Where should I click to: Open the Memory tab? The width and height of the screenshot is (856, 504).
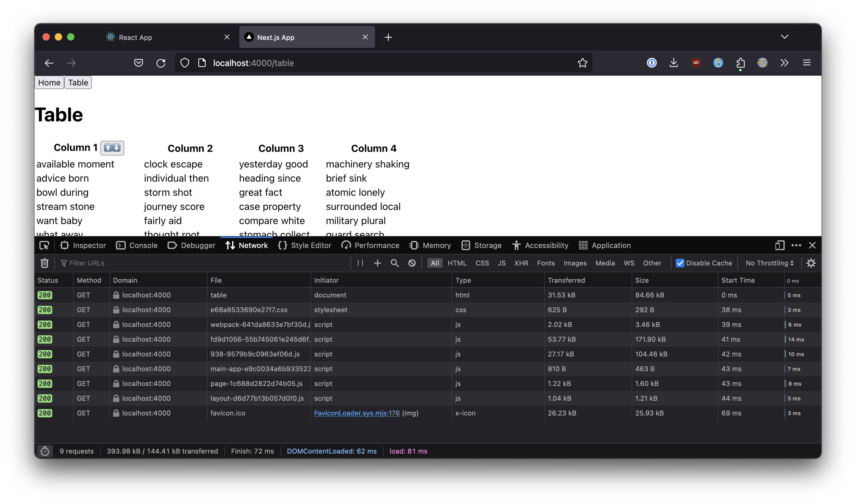pos(430,245)
